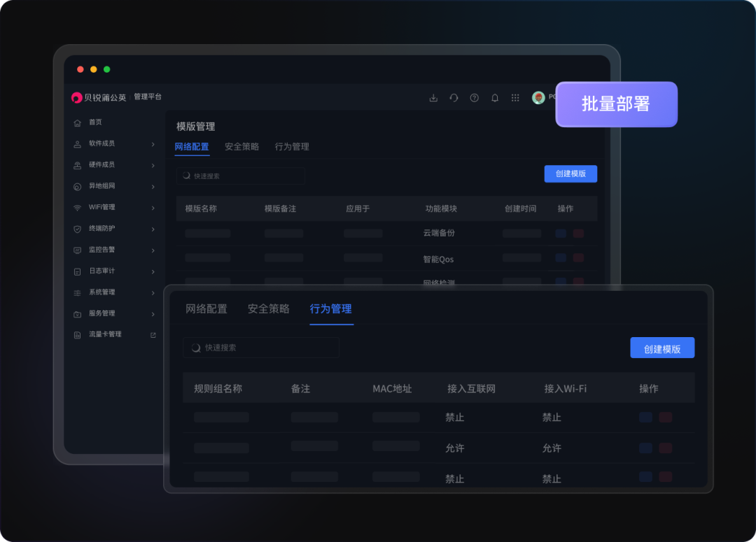Click the 日志审计 sidebar icon
Viewport: 756px width, 542px height.
point(77,271)
